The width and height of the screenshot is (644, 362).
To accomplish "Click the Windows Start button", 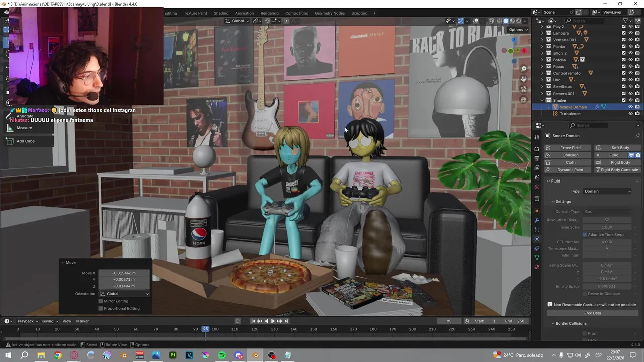I will point(8,355).
